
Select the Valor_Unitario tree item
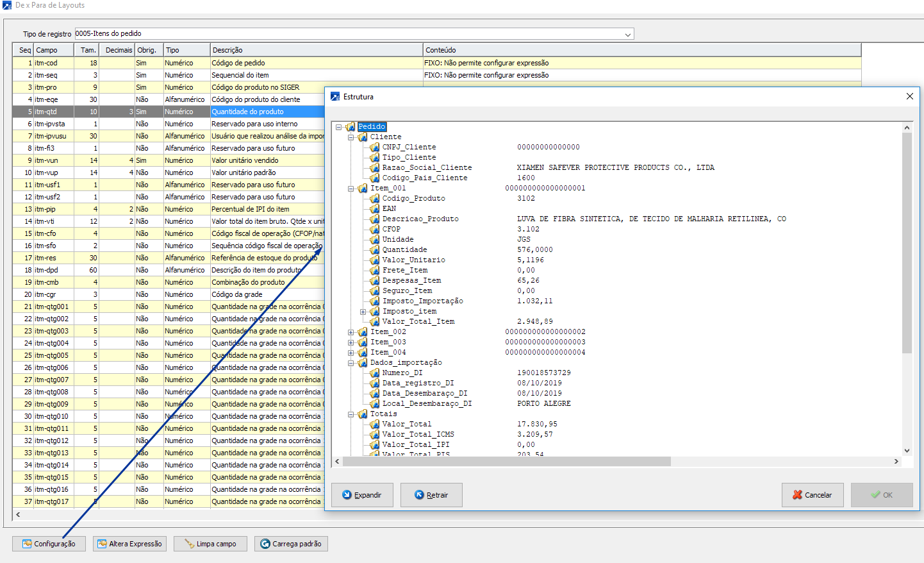413,260
